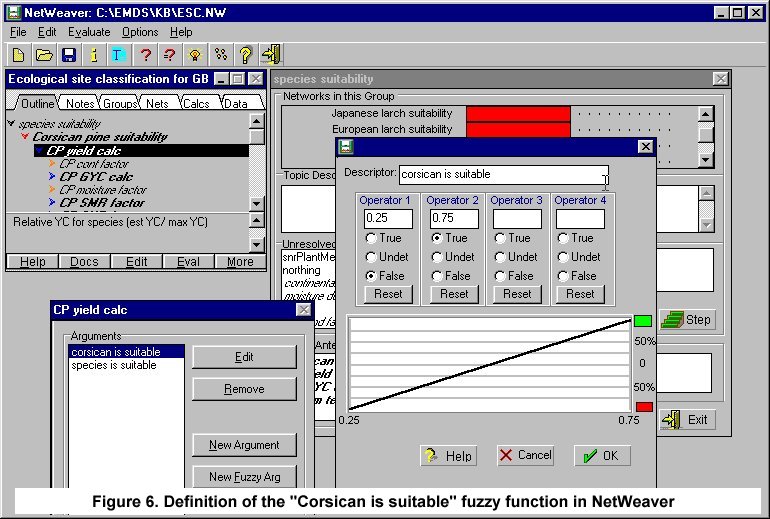
Task: Switch to the Calcs tab
Action: point(196,103)
